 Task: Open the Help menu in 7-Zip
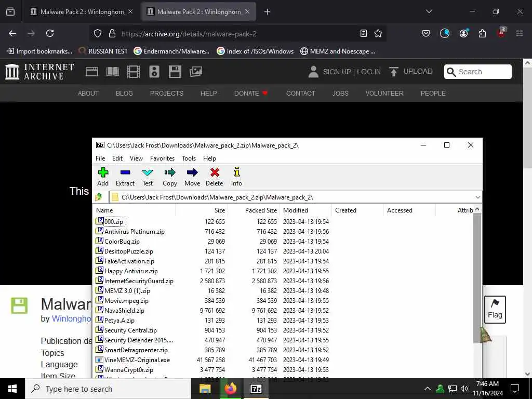pyautogui.click(x=209, y=158)
